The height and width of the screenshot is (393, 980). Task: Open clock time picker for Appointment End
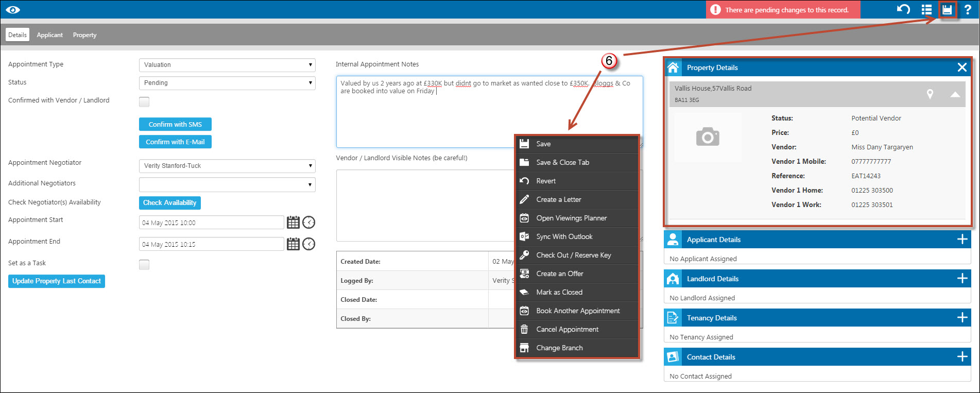tap(308, 244)
